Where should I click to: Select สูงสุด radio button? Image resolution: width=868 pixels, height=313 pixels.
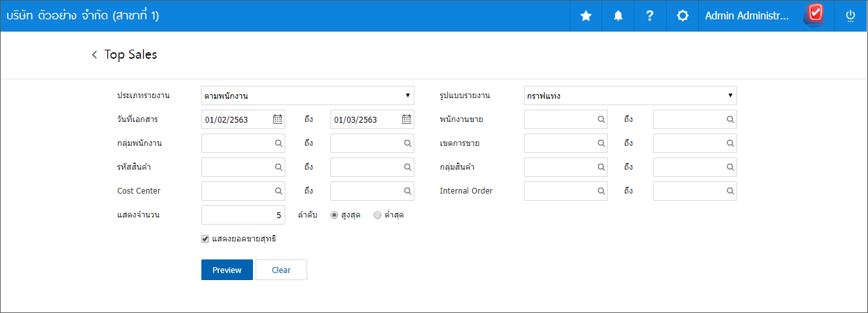click(x=334, y=215)
